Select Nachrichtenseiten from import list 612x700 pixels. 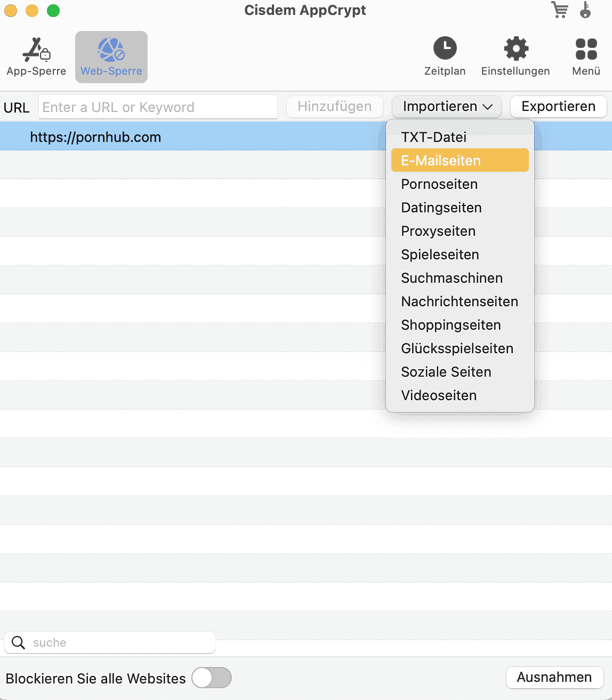(x=460, y=301)
